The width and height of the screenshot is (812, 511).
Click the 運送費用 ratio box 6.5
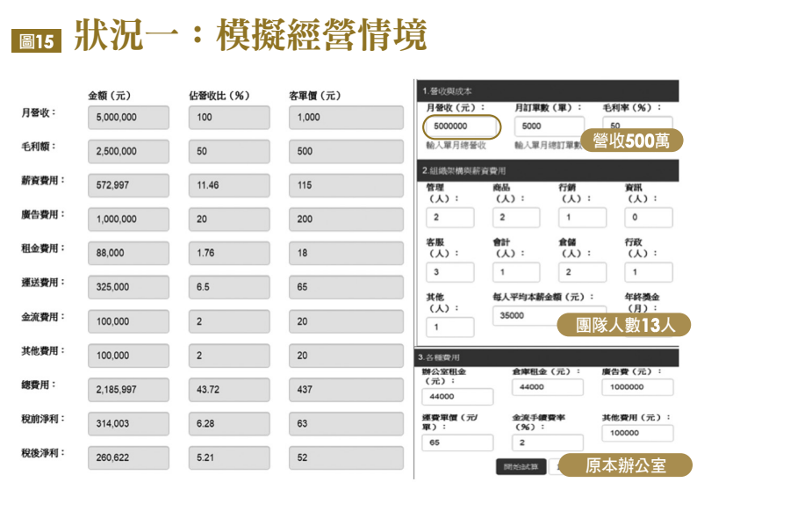tap(229, 287)
